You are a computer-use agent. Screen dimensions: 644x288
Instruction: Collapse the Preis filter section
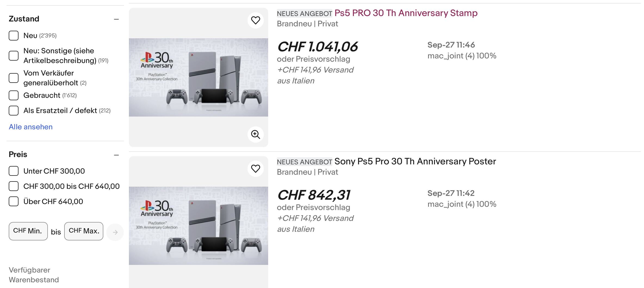tap(116, 155)
